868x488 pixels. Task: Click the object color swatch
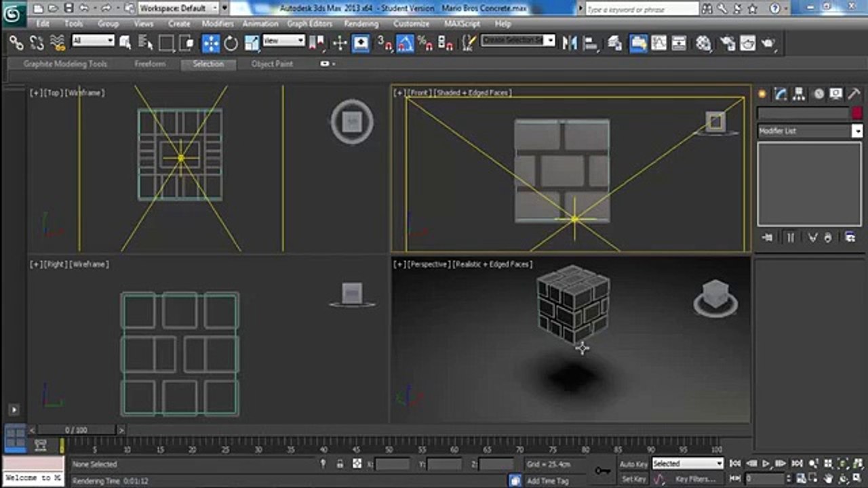click(x=857, y=113)
